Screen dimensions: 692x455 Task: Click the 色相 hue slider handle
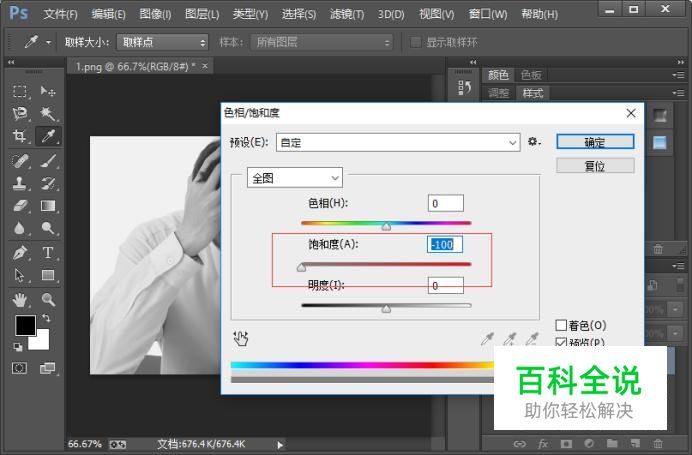[x=386, y=227]
